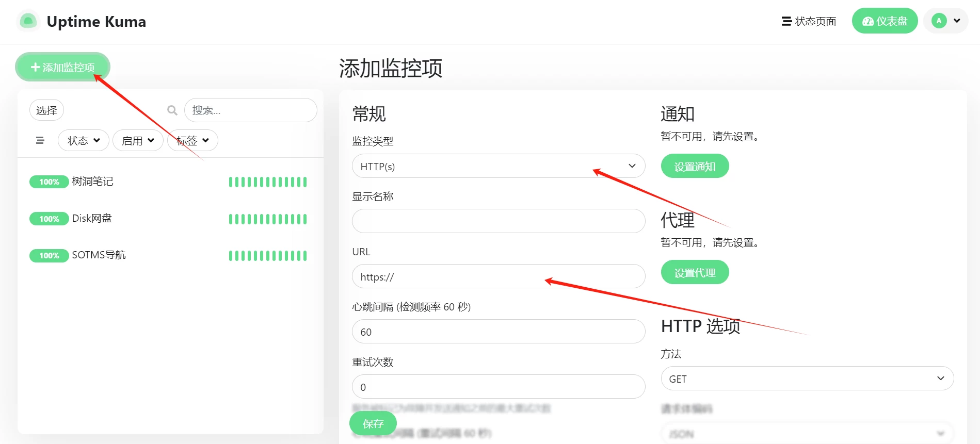
Task: Click the 设置通知 setup notification button
Action: tap(695, 166)
